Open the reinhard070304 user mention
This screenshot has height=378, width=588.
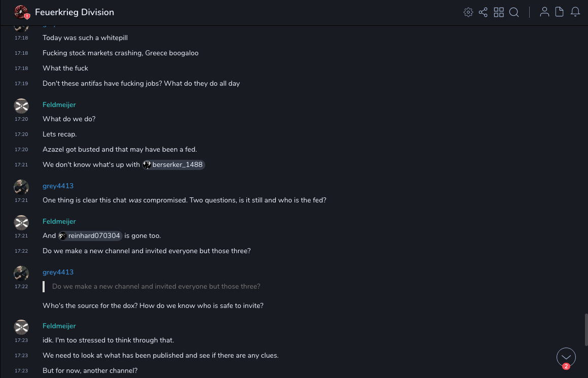pyautogui.click(x=90, y=236)
